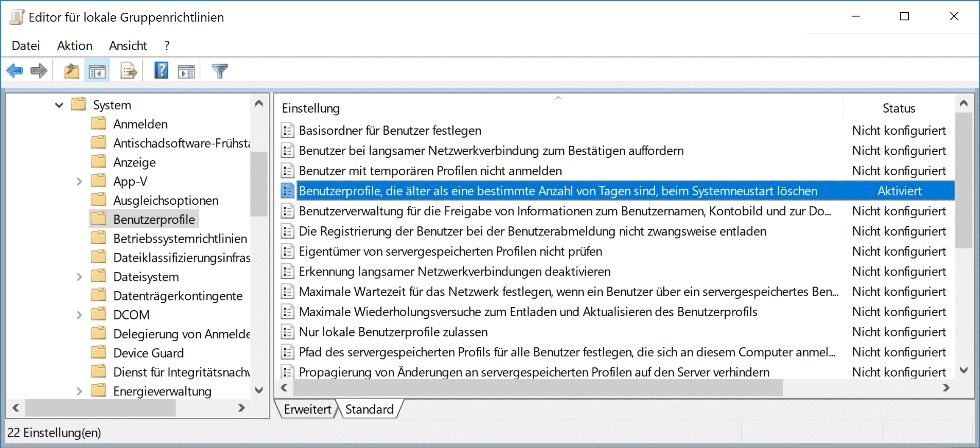Select Dateiklassifizierungsinfrastruktur folder in tree

tap(181, 258)
